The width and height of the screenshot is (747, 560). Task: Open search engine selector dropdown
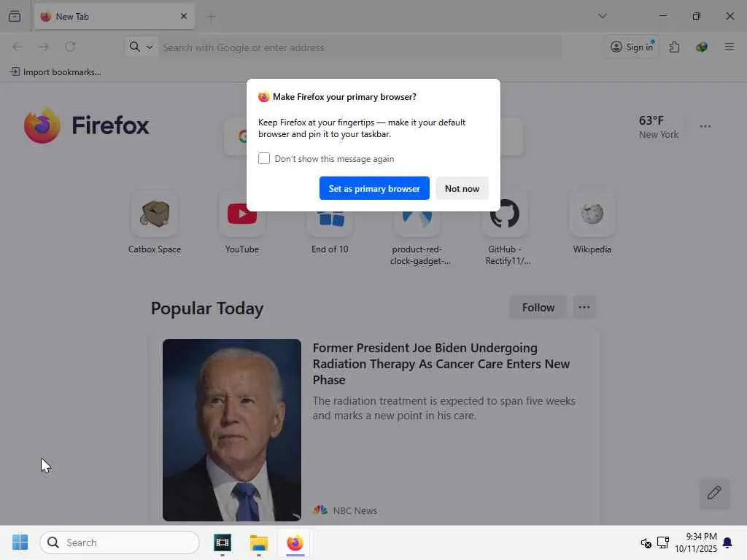(141, 47)
